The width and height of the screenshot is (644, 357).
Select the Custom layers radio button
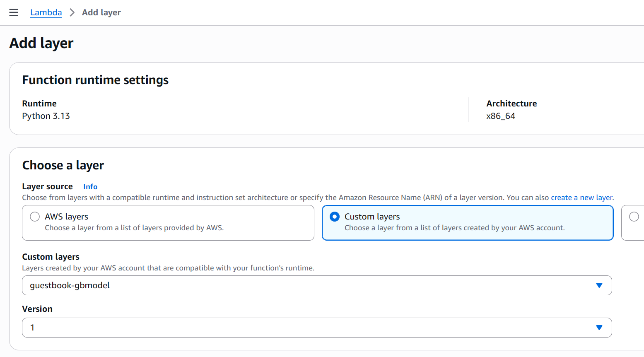tap(335, 217)
